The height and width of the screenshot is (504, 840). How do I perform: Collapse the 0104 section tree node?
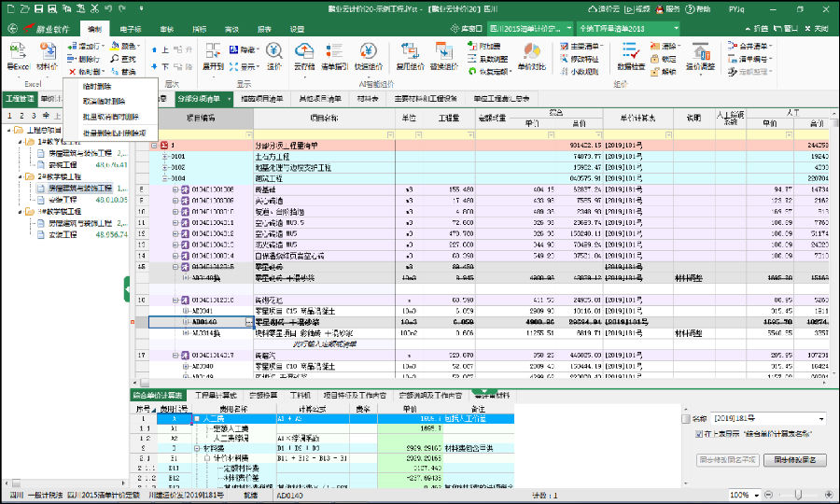165,177
